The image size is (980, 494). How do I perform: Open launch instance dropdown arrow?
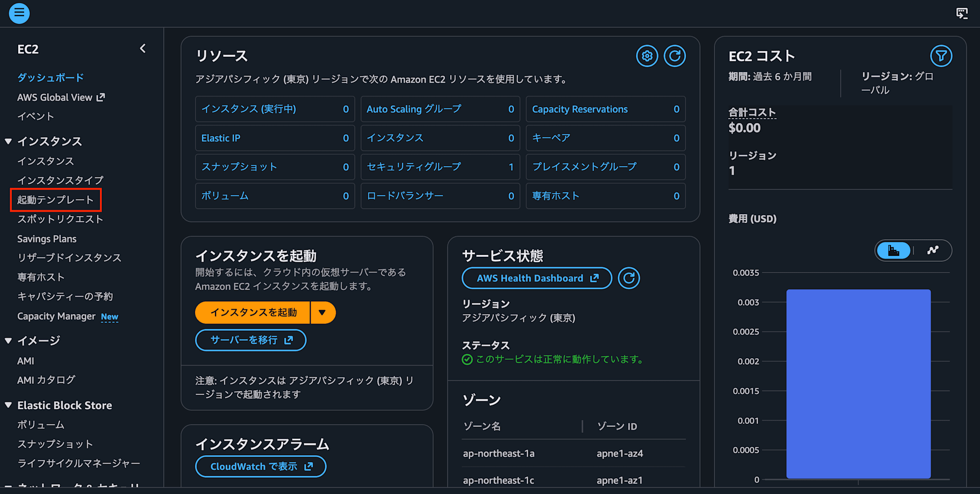click(322, 313)
